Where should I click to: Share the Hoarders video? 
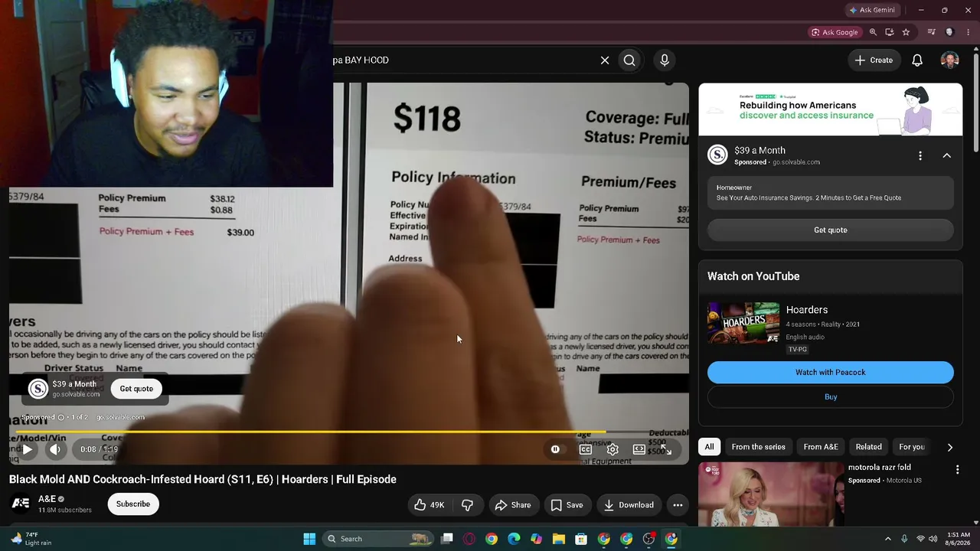point(513,505)
